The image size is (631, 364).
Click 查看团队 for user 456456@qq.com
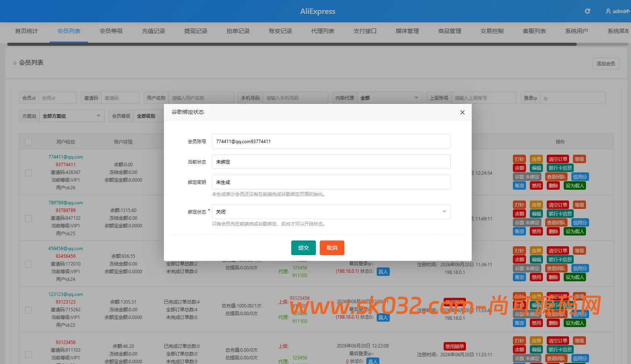click(x=556, y=269)
